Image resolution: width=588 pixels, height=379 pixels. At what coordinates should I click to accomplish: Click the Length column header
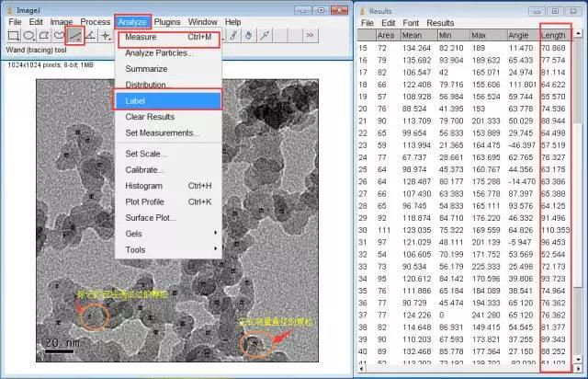553,35
